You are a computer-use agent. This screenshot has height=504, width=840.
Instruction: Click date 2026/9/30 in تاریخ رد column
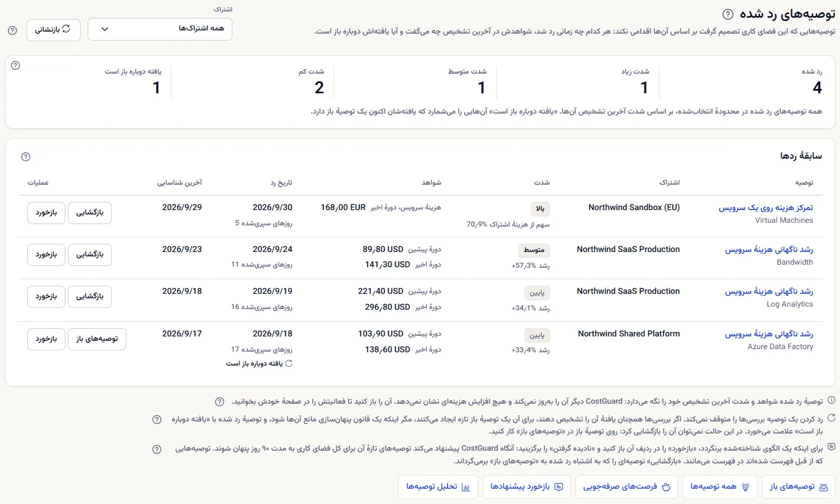(272, 208)
